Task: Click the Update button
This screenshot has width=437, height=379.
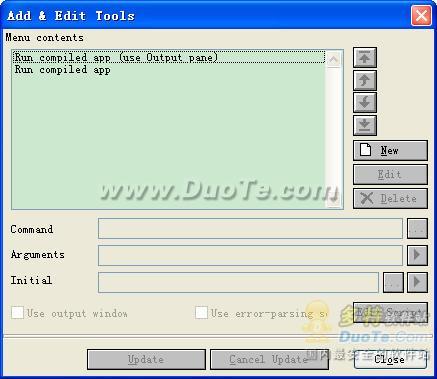Action: coord(146,359)
